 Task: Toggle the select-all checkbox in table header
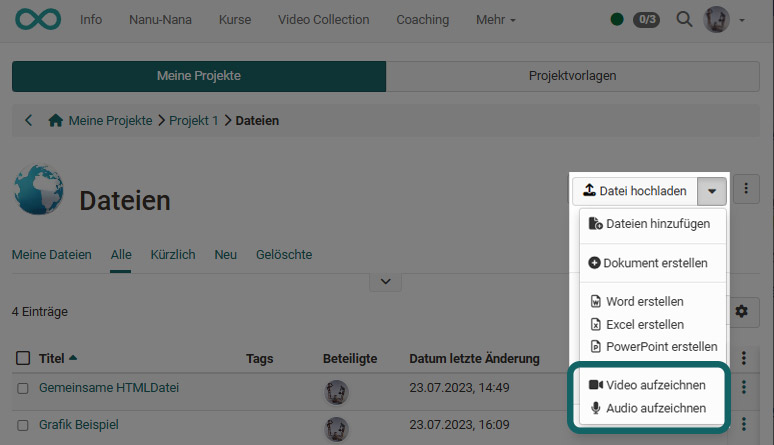(x=23, y=358)
